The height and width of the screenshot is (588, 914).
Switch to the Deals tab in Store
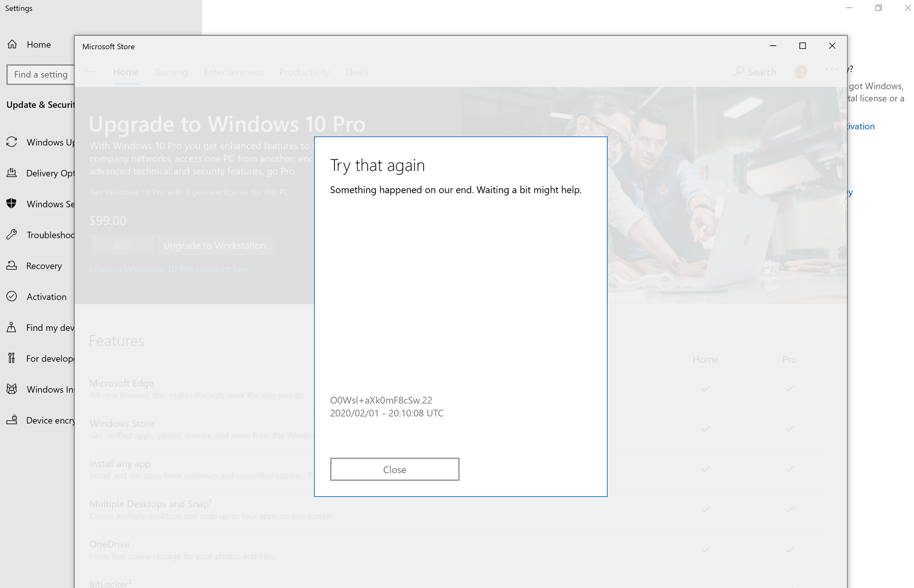click(x=357, y=72)
